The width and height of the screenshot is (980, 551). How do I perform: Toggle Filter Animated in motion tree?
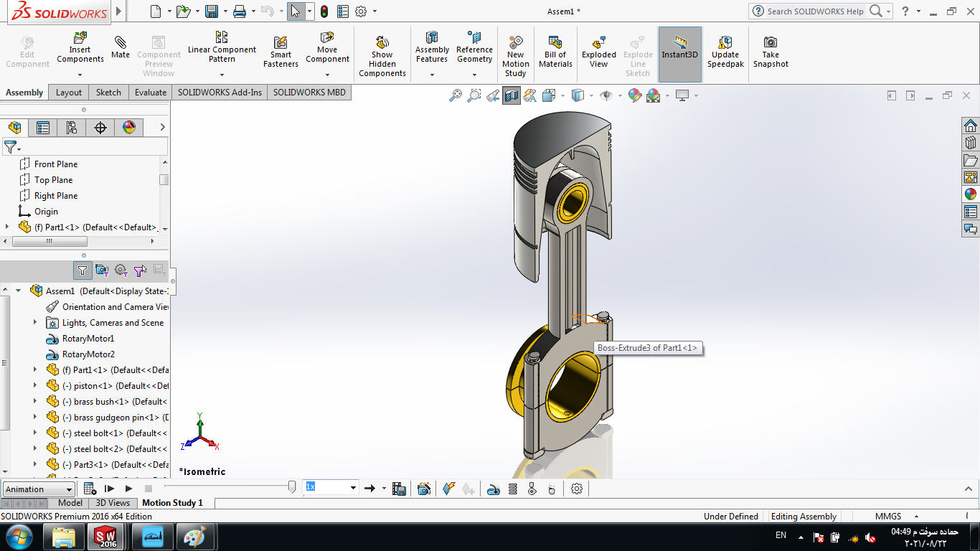click(x=102, y=270)
